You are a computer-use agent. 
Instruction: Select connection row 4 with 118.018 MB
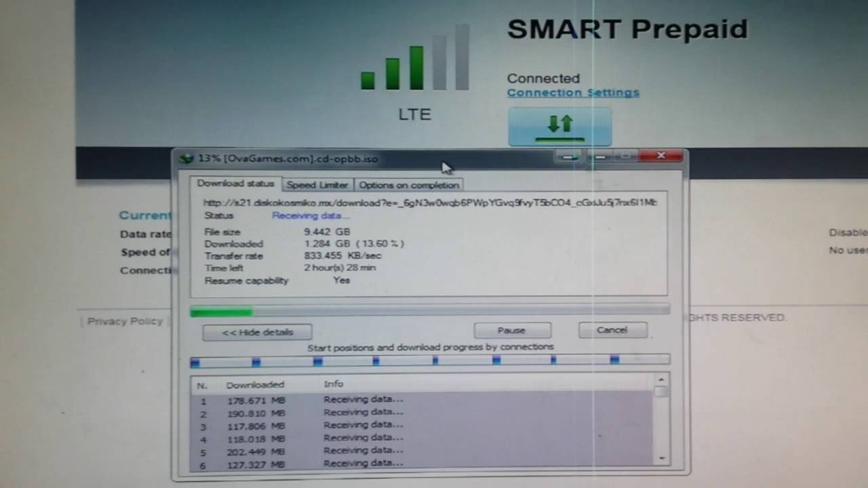tap(422, 438)
